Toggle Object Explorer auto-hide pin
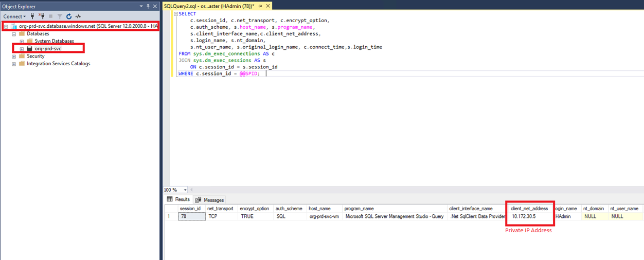644x260 pixels. pos(148,6)
